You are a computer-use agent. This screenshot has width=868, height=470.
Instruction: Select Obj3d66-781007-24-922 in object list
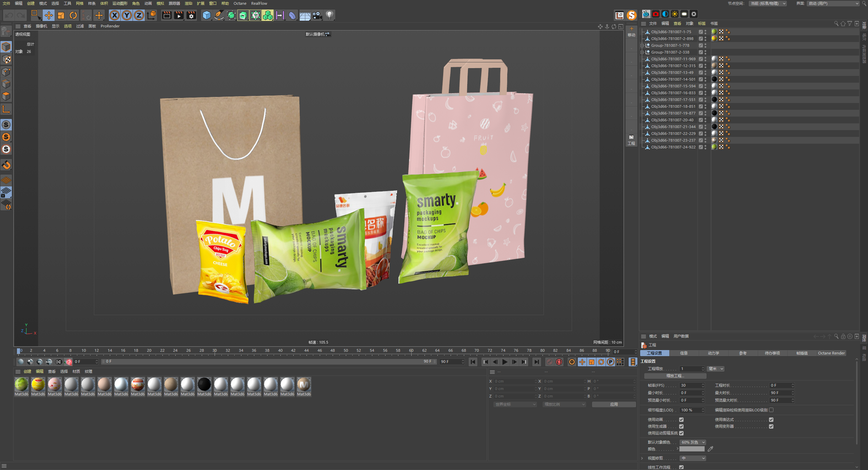[x=673, y=147]
